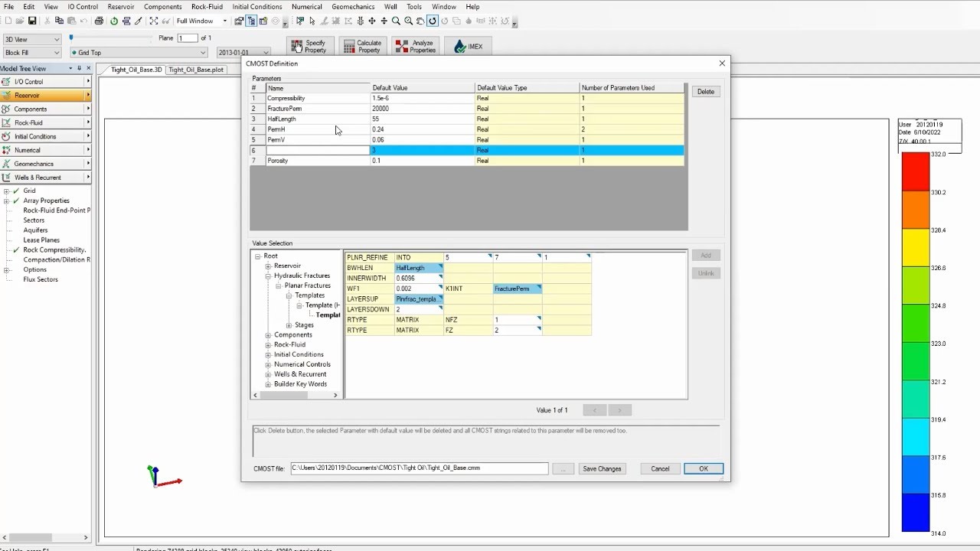
Task: Open Wells & Recurrent section in sidebar
Action: pos(45,178)
